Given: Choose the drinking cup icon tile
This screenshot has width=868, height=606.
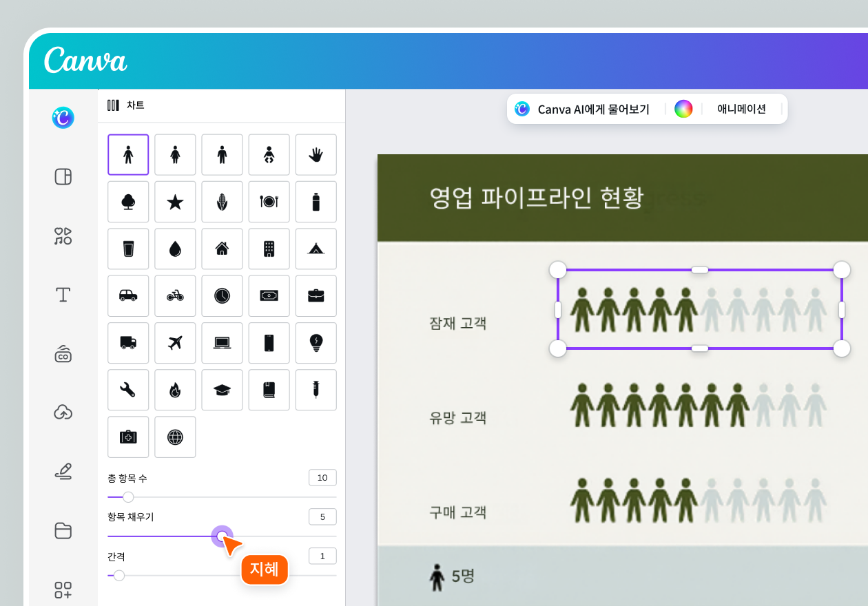Looking at the screenshot, I should click(x=128, y=249).
